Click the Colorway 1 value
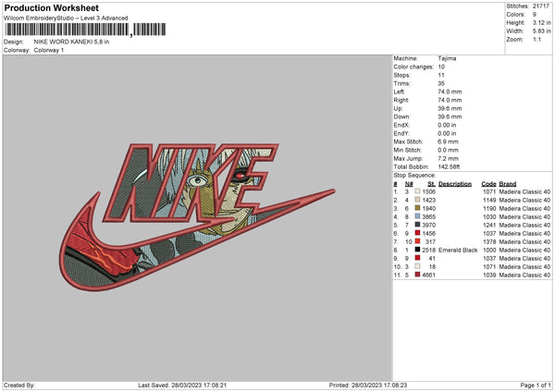This screenshot has height=392, width=555. tap(49, 50)
